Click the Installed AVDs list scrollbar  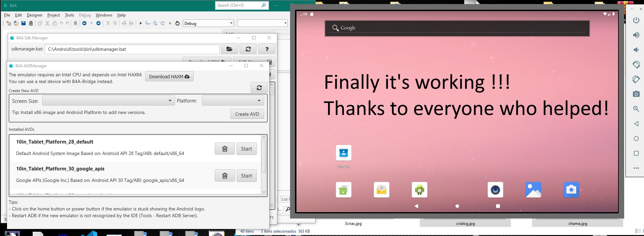click(x=264, y=156)
